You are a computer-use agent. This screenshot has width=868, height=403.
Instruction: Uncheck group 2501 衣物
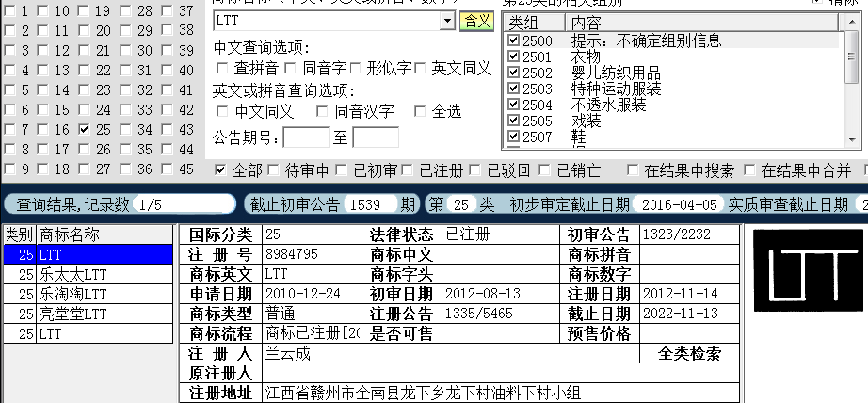coord(513,56)
